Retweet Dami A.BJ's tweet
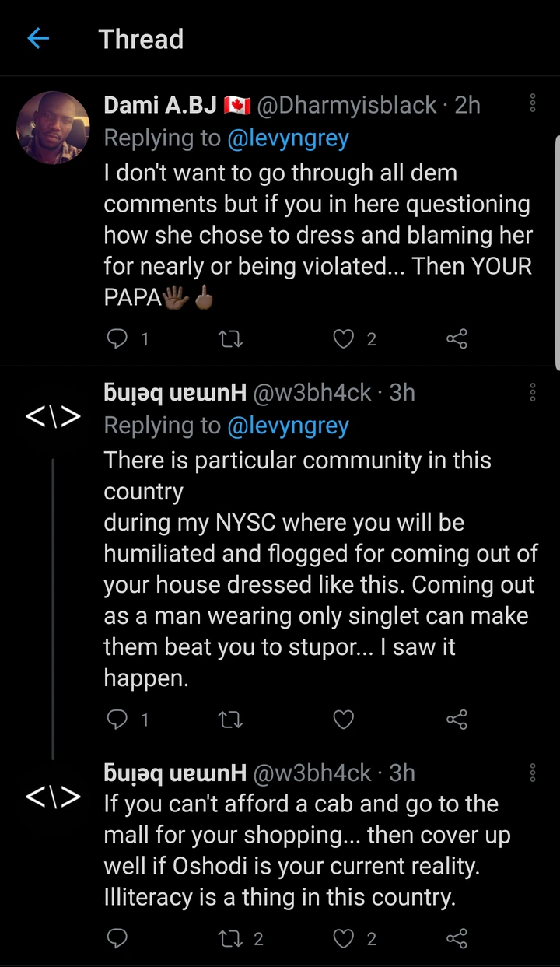The width and height of the screenshot is (560, 967). point(231,338)
